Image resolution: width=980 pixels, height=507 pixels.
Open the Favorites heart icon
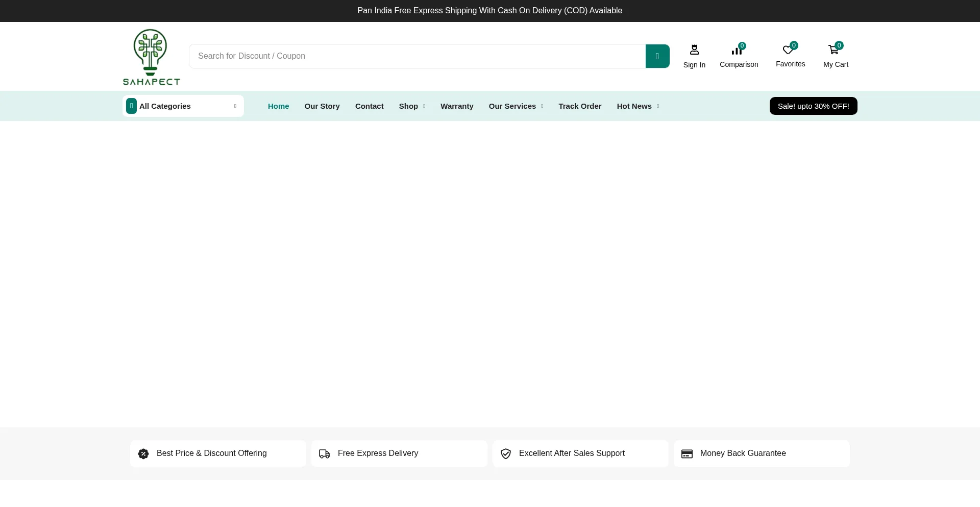pyautogui.click(x=788, y=50)
